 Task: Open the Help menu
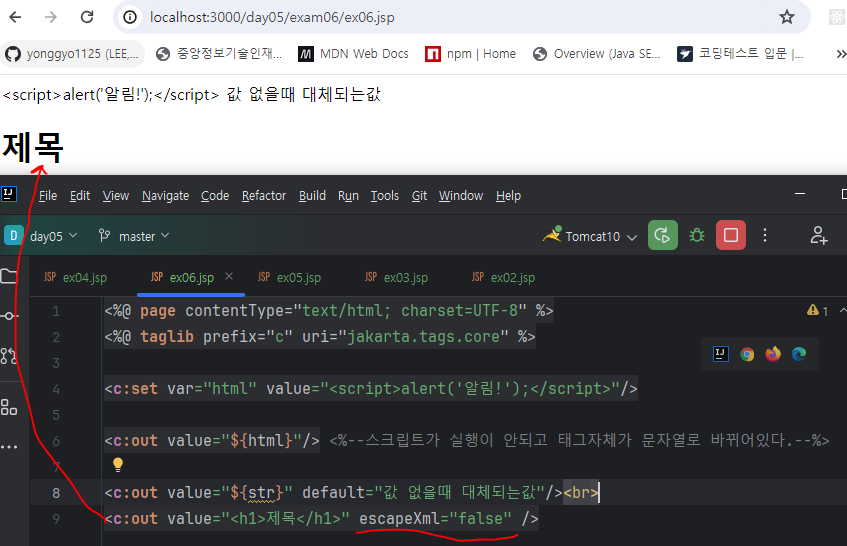(508, 196)
